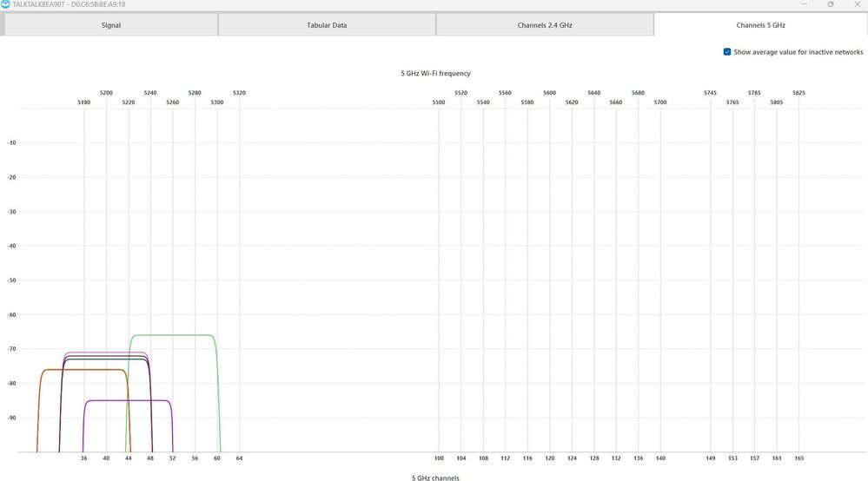Click channel 36 on the bottom axis
Viewport: 868px width, 481px height.
[x=84, y=458]
